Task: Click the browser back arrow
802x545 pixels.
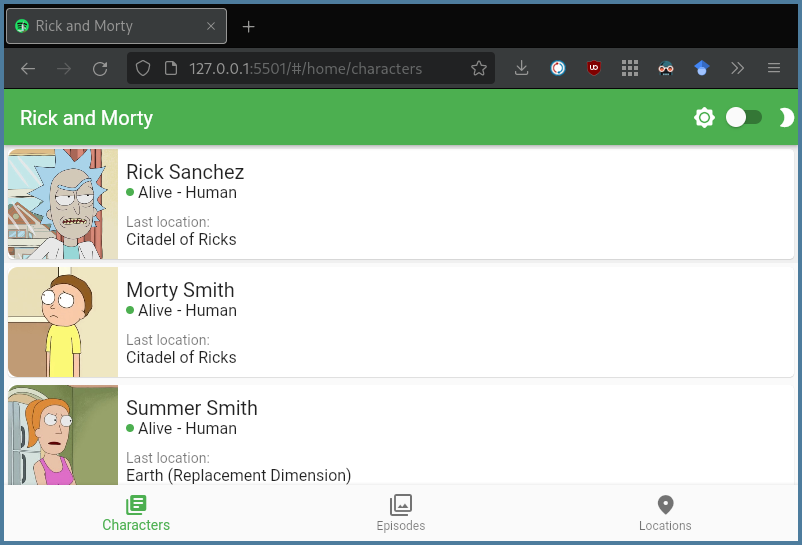Action: pos(28,68)
